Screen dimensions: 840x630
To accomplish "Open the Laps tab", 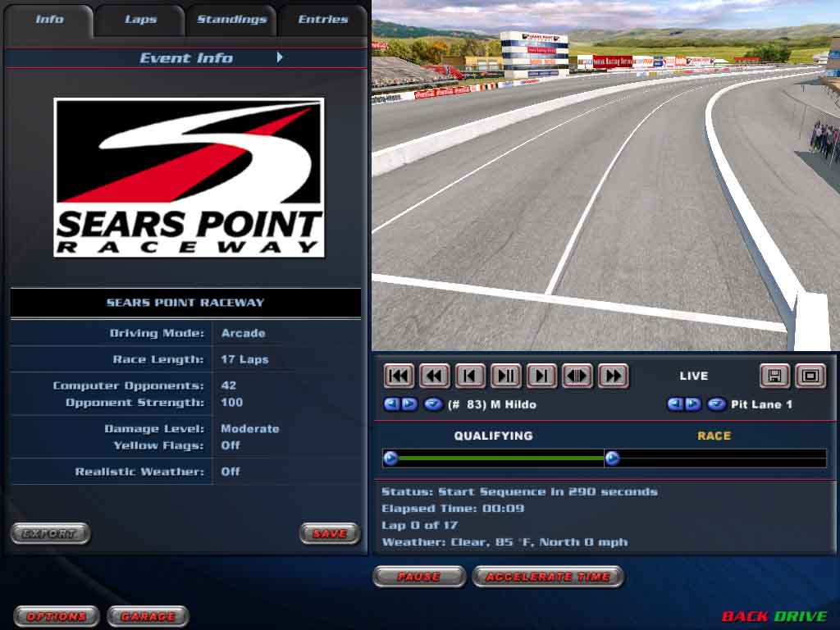I will [x=140, y=20].
